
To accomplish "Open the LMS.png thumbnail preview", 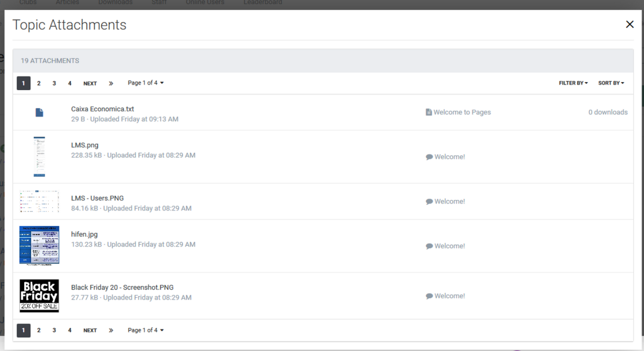I will coord(39,157).
